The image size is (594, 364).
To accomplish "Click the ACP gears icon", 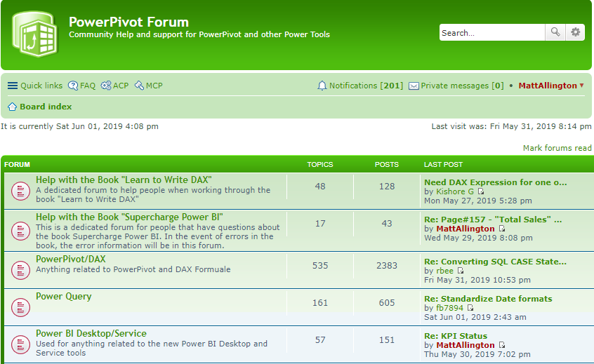I will pos(106,86).
